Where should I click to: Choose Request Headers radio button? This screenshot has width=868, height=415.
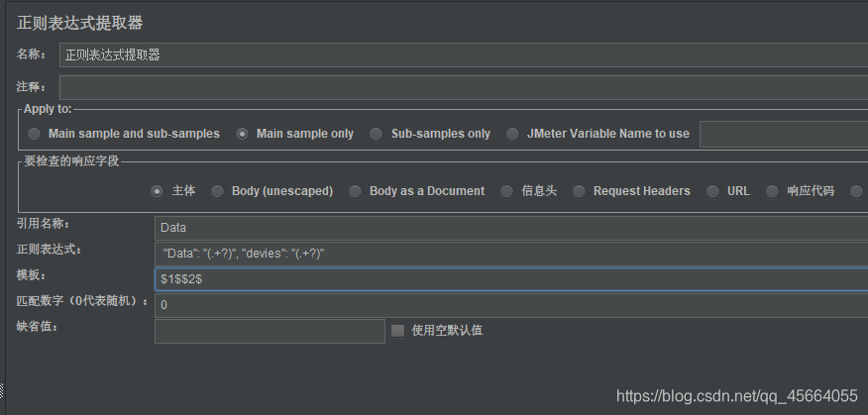[579, 191]
